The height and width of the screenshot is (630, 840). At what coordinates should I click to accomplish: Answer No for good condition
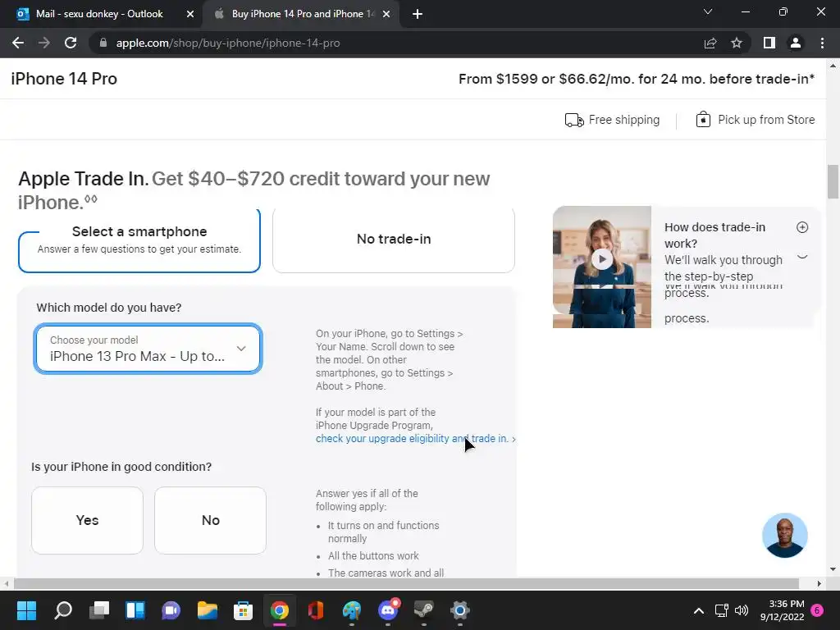(x=211, y=520)
